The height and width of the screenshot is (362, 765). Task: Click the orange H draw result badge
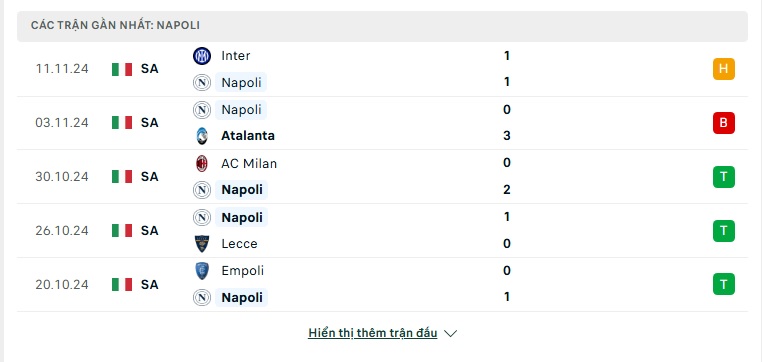tap(724, 69)
